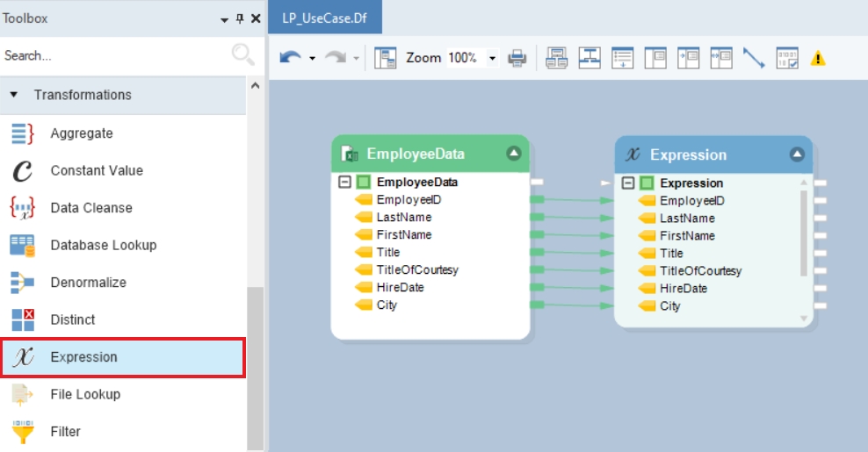Viewport: 868px width, 452px height.
Task: Minimize the EmployeeData object with round arrow
Action: 514,154
